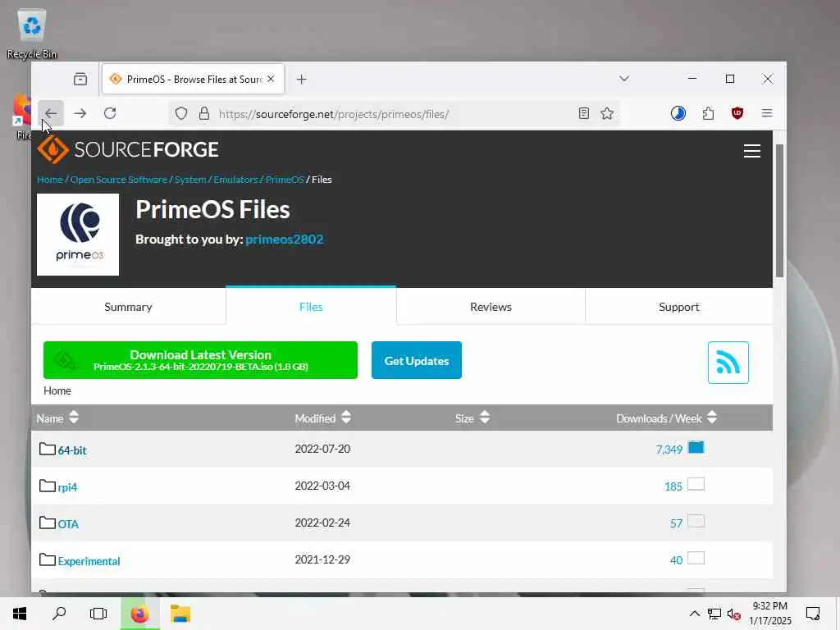Click the Get Updates button
Screen dimensions: 840x630
tap(416, 360)
